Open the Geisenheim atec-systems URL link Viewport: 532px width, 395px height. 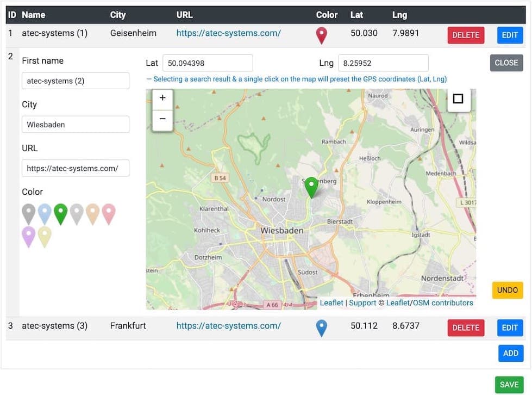coord(228,33)
